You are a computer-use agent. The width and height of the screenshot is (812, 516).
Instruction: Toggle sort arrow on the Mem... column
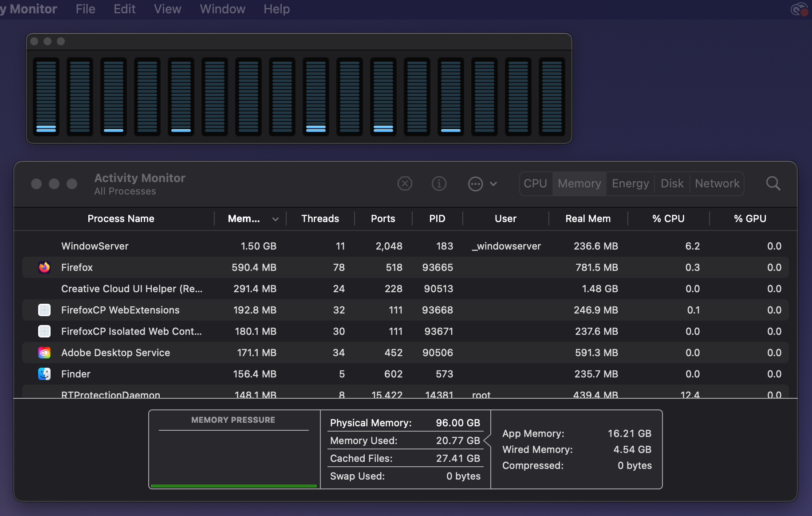[x=276, y=219]
